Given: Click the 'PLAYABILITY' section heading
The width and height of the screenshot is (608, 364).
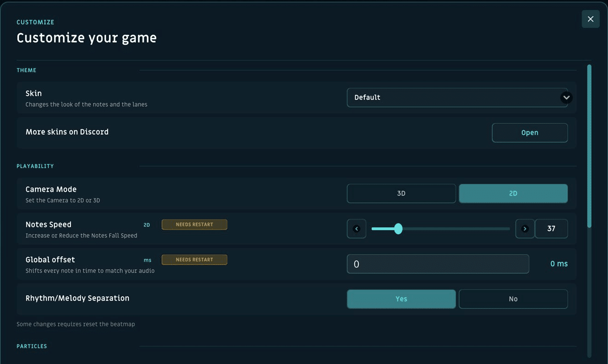Looking at the screenshot, I should [35, 166].
